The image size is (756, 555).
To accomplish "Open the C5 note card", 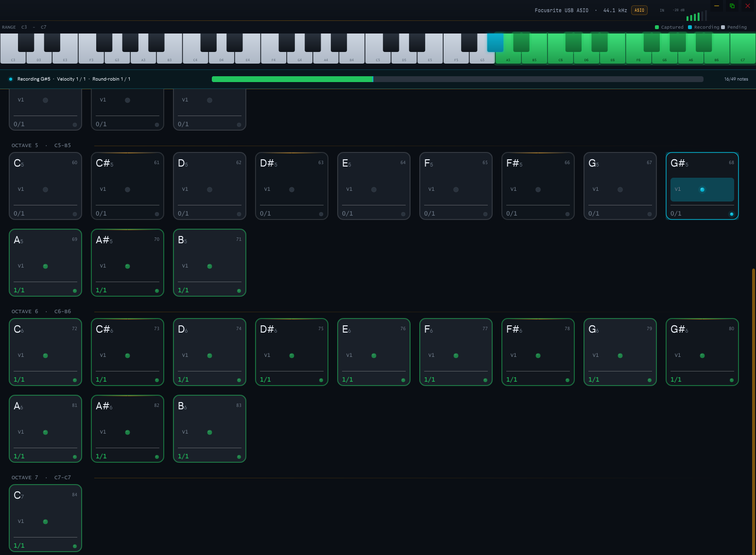I will tap(45, 186).
